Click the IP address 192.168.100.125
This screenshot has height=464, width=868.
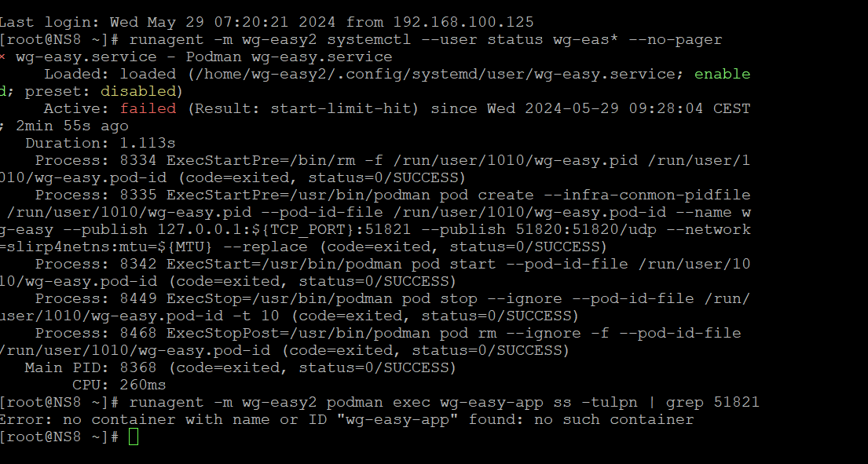coord(463,23)
